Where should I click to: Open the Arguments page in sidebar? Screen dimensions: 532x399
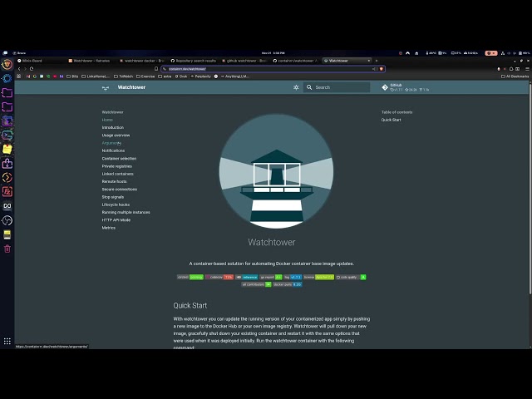coord(111,143)
